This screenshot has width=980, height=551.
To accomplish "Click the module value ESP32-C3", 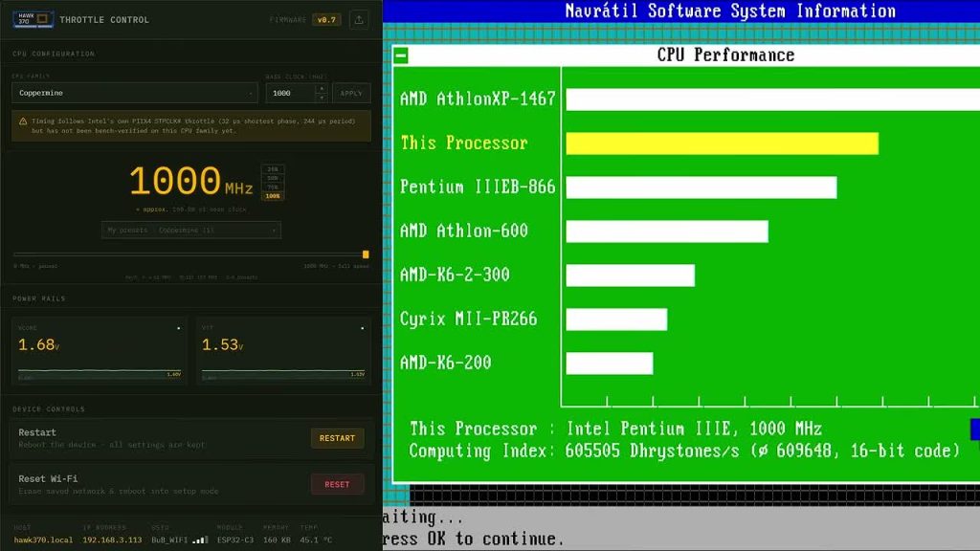I will tap(235, 540).
